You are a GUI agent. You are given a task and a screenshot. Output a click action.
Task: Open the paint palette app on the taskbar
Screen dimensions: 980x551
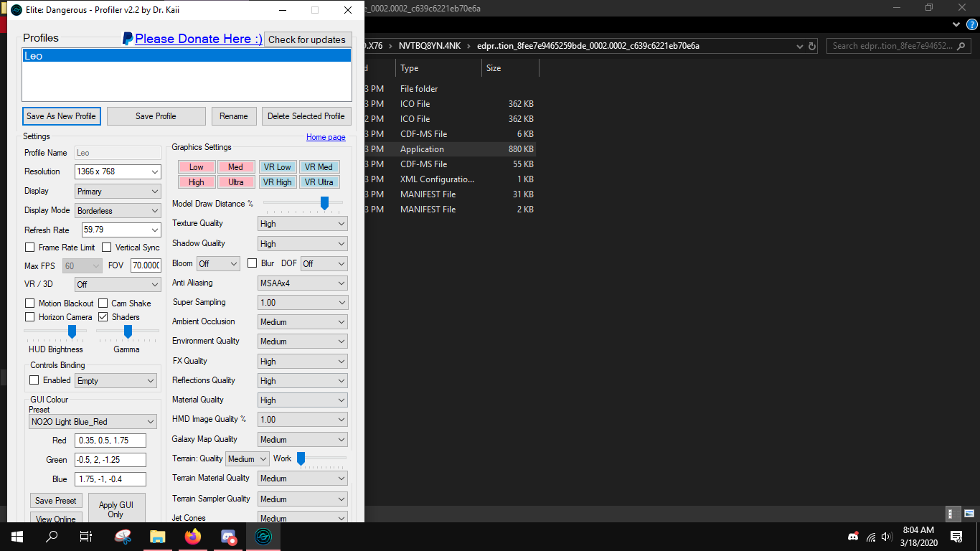(x=123, y=536)
